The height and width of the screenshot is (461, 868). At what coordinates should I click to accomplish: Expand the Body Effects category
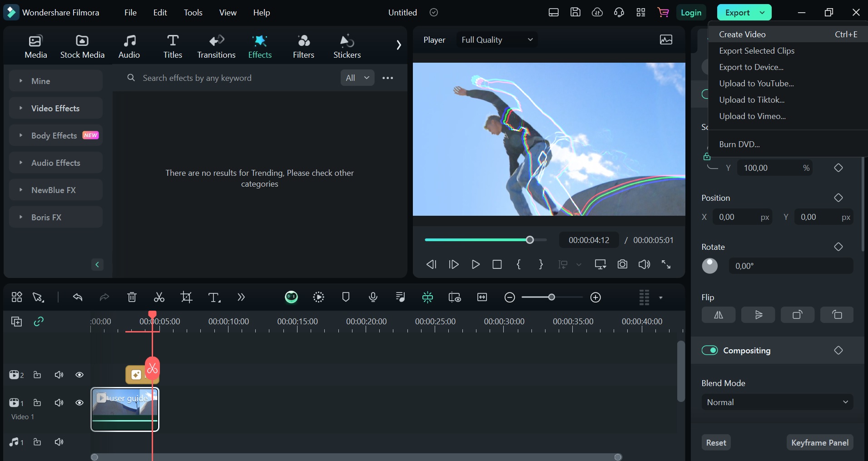click(x=56, y=135)
